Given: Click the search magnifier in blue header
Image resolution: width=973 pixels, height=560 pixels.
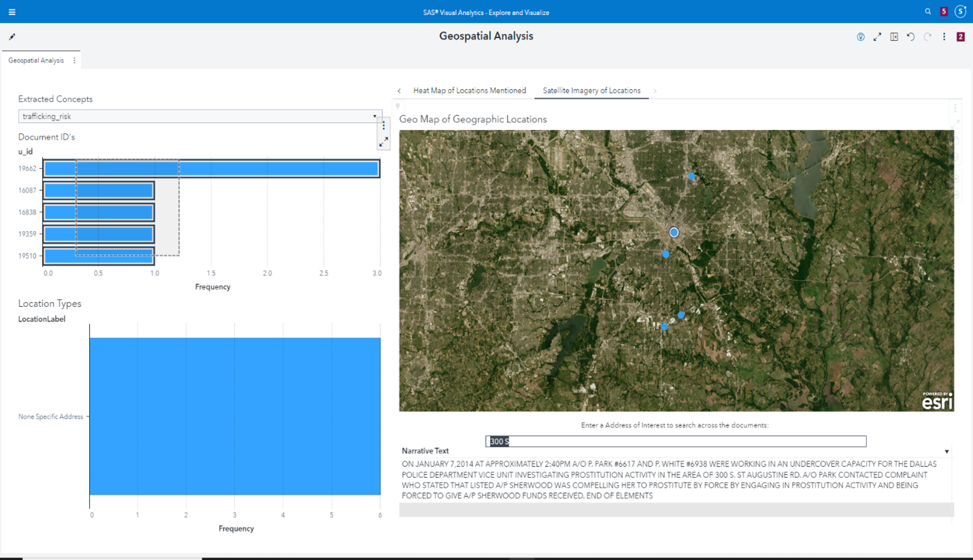Looking at the screenshot, I should 928,12.
